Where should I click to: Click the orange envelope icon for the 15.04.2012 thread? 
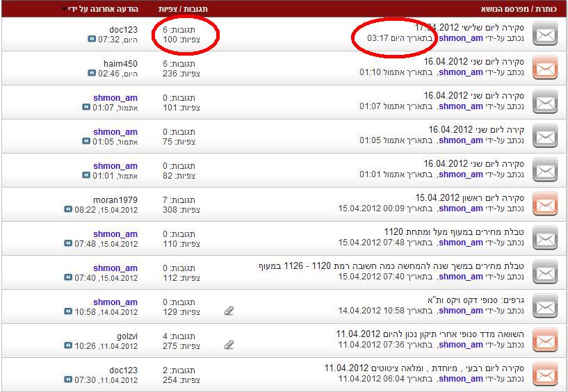(545, 204)
